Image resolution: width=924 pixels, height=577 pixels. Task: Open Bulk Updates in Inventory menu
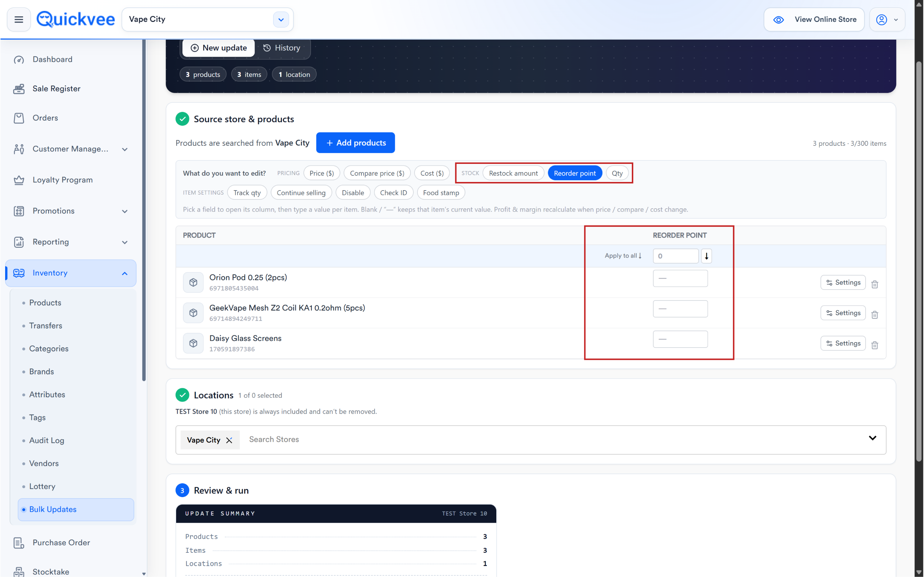click(75, 509)
